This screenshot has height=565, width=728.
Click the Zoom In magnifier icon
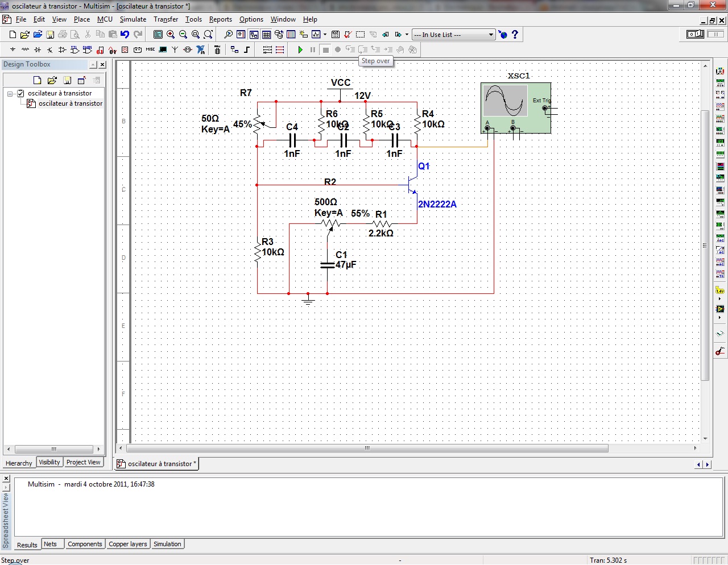(171, 35)
